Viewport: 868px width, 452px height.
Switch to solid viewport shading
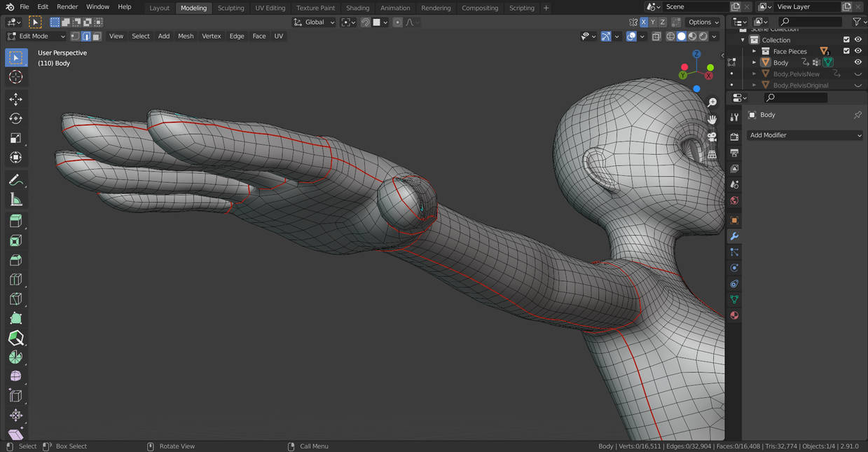point(682,36)
